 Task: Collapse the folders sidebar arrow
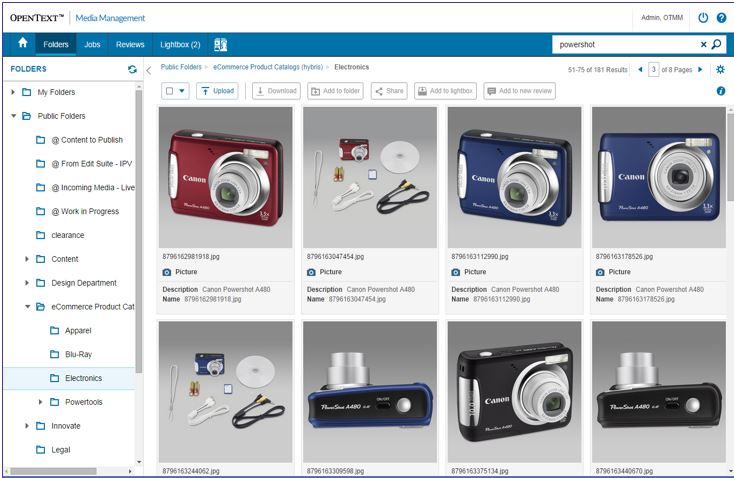pyautogui.click(x=149, y=70)
